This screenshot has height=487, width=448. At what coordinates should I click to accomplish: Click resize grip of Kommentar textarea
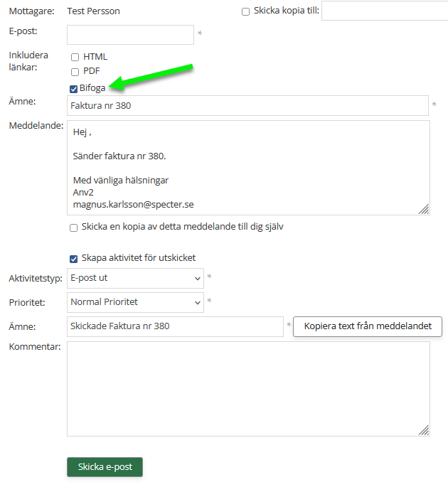click(x=424, y=430)
